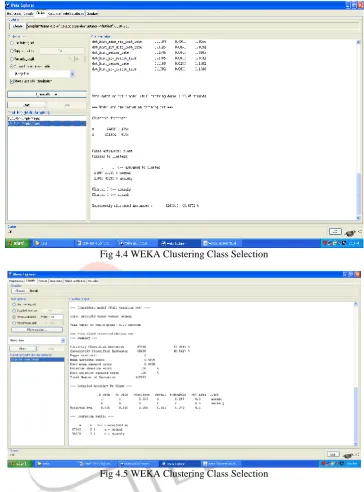This screenshot has width=364, height=492.
Task: Select 'Use training set' radio in Fig 4.5 test options
Action: (14, 304)
